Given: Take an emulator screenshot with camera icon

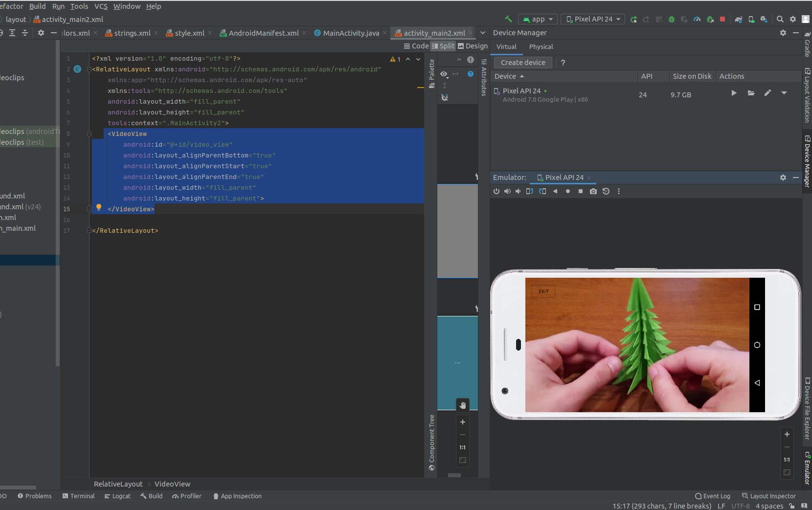Looking at the screenshot, I should pos(593,191).
